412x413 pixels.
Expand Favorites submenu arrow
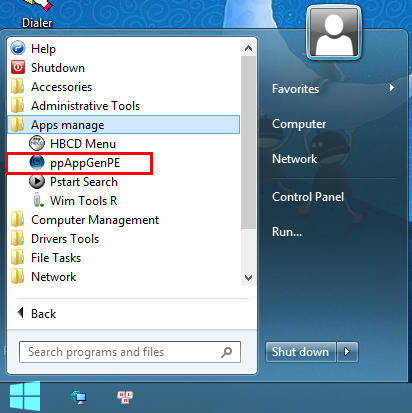point(392,88)
